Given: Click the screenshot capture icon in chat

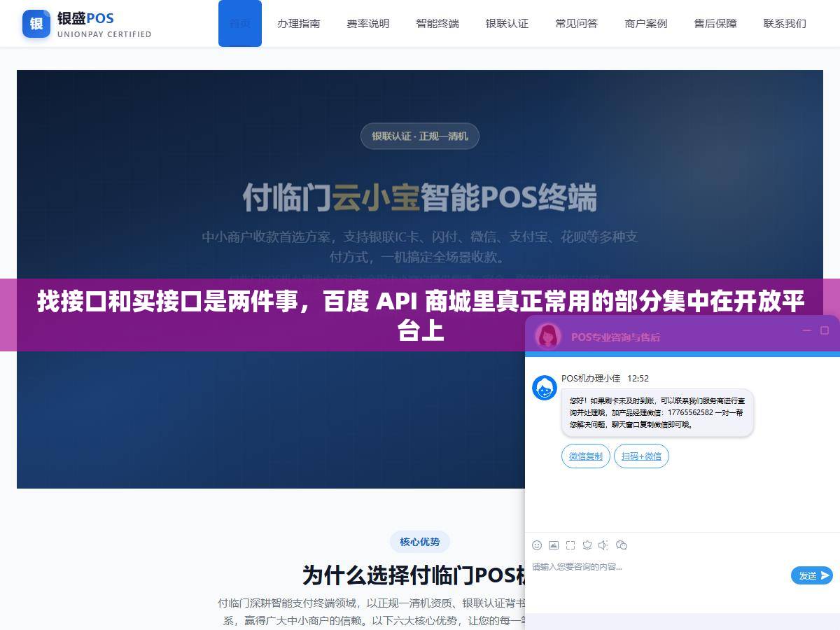Looking at the screenshot, I should point(570,545).
